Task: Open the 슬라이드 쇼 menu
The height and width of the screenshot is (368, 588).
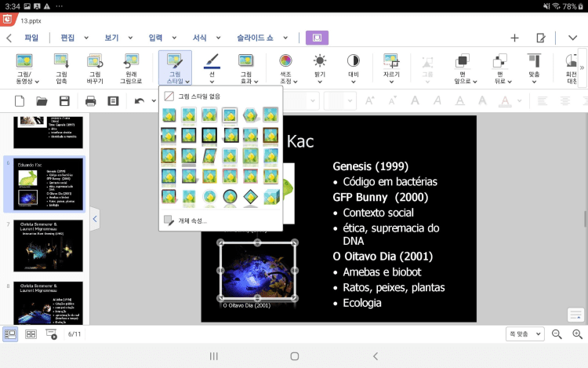Action: point(255,38)
